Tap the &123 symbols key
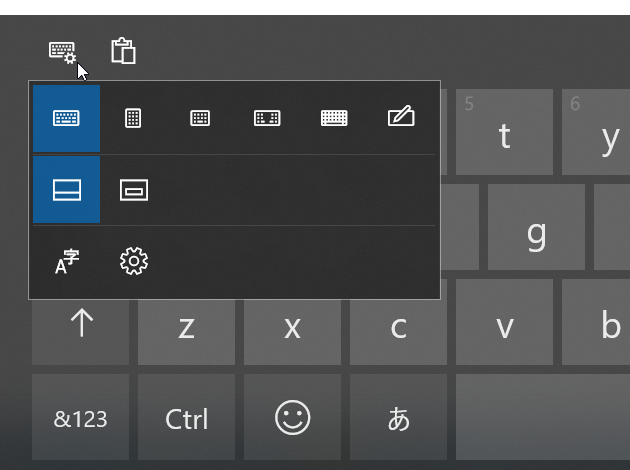630x470 pixels. [80, 417]
